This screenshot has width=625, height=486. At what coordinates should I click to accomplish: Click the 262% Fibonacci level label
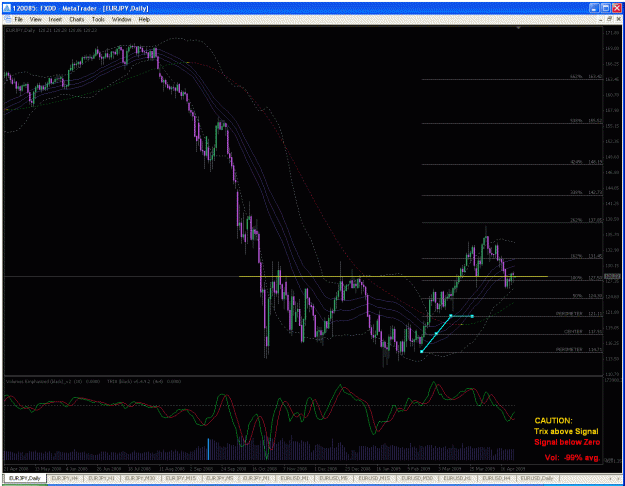coord(577,220)
